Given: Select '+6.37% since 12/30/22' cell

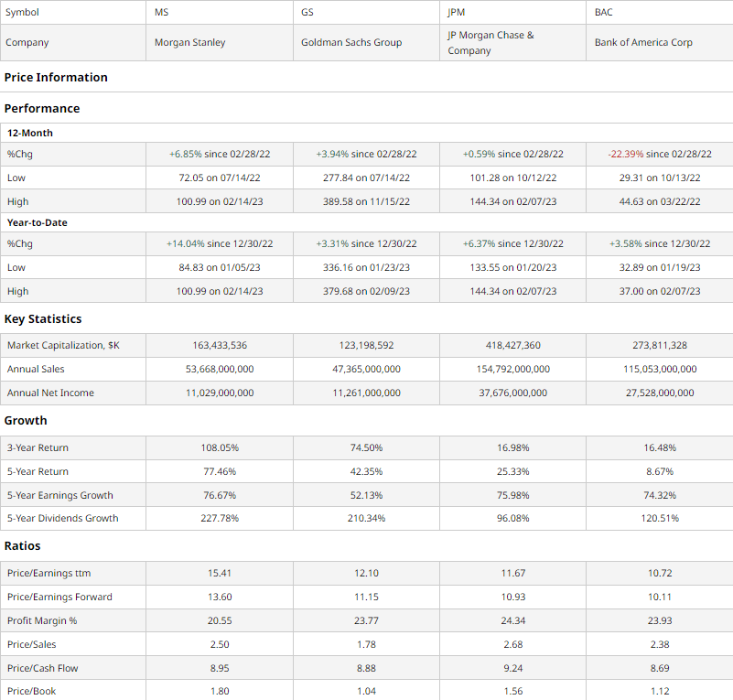Looking at the screenshot, I should (x=513, y=244).
